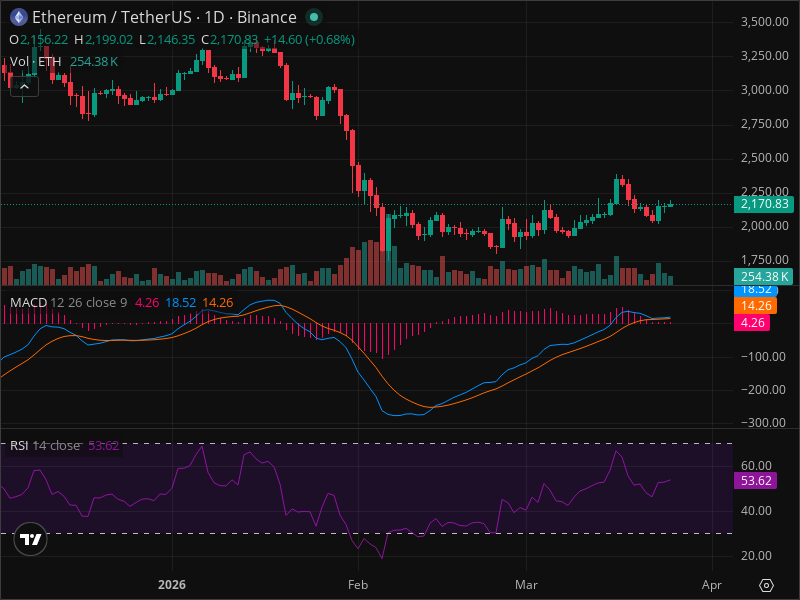Viewport: 800px width, 600px height.
Task: Select the Vol · ETH indicator label
Action: pos(35,62)
